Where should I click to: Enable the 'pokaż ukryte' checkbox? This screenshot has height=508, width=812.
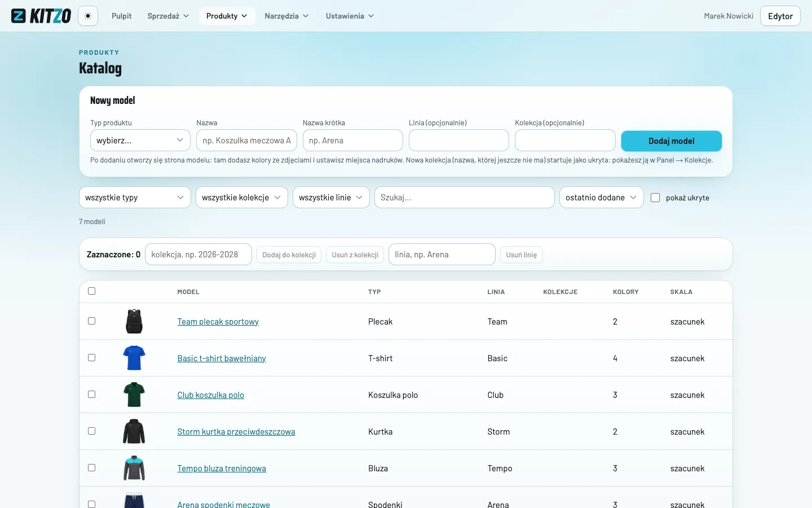655,198
